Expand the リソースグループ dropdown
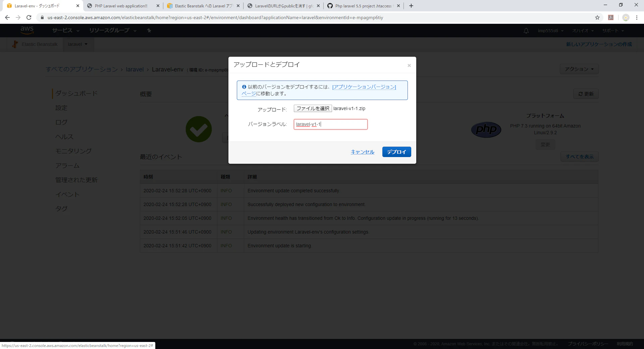Screen dimensions: 644x349 tap(113, 31)
